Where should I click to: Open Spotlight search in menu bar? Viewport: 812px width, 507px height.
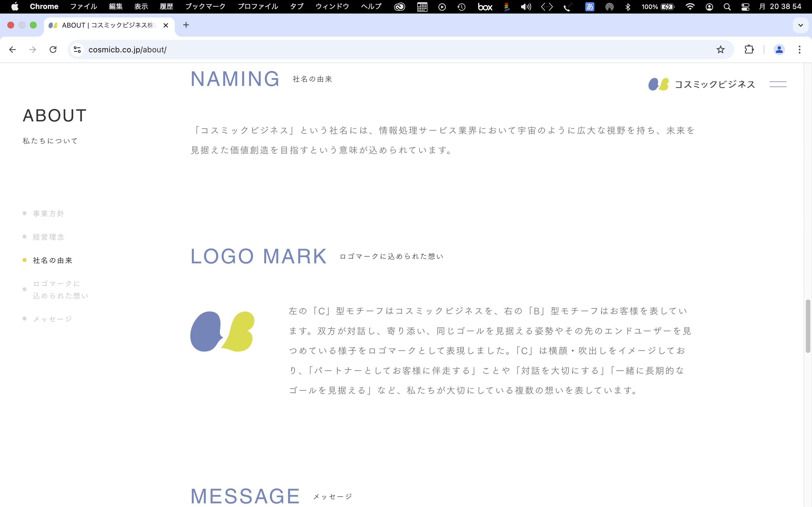[727, 7]
